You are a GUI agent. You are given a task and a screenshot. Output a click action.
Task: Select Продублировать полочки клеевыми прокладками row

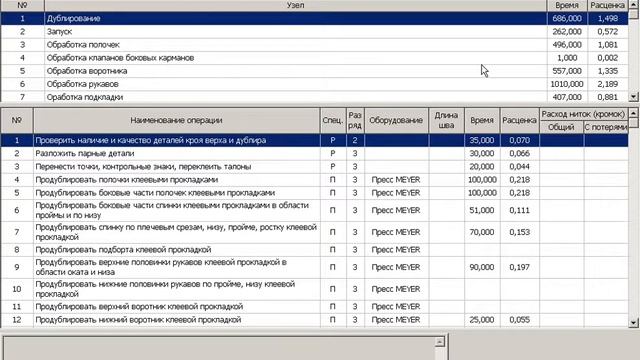click(x=314, y=180)
